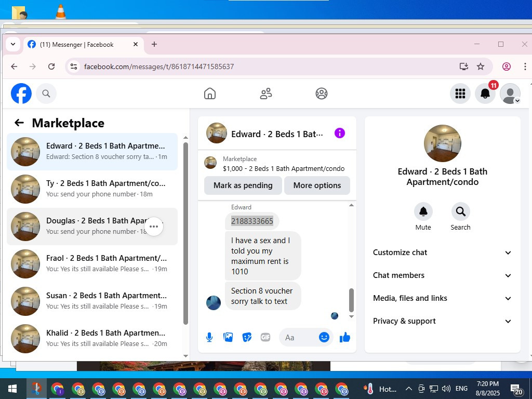The height and width of the screenshot is (399, 532).
Task: Show hidden system tray icons
Action: [409, 389]
